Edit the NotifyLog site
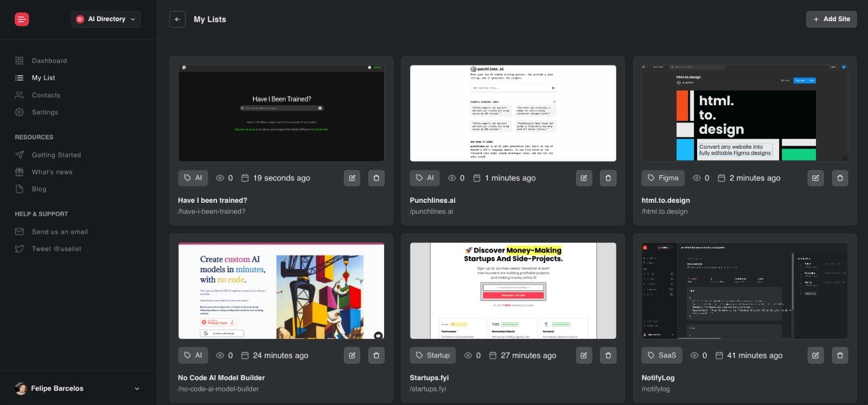The image size is (868, 405). click(815, 356)
